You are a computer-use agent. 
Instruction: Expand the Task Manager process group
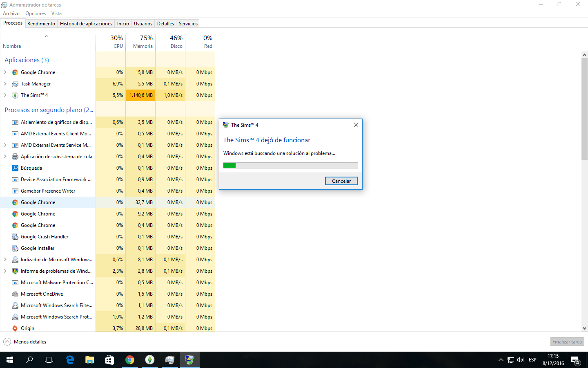tap(5, 84)
